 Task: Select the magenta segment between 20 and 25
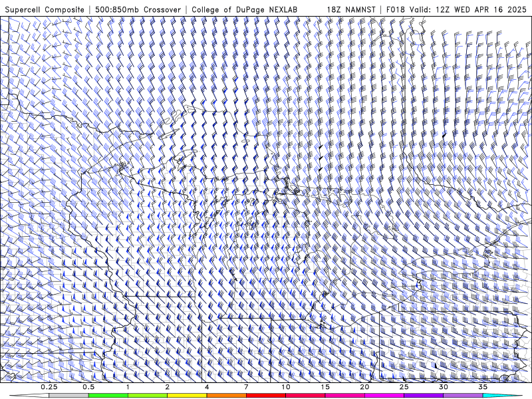[x=384, y=396]
